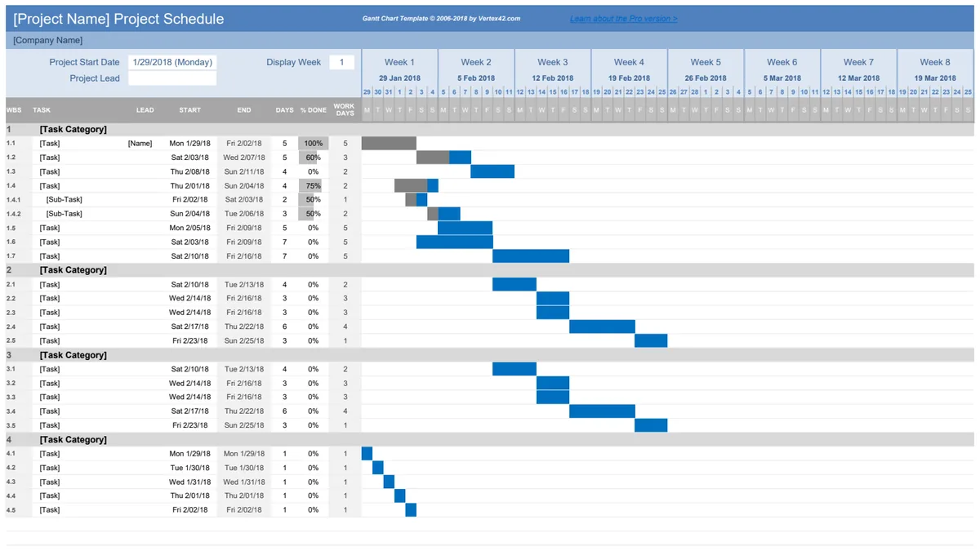Select start date 'Sat 2/10/18' of task 3.1

(189, 369)
